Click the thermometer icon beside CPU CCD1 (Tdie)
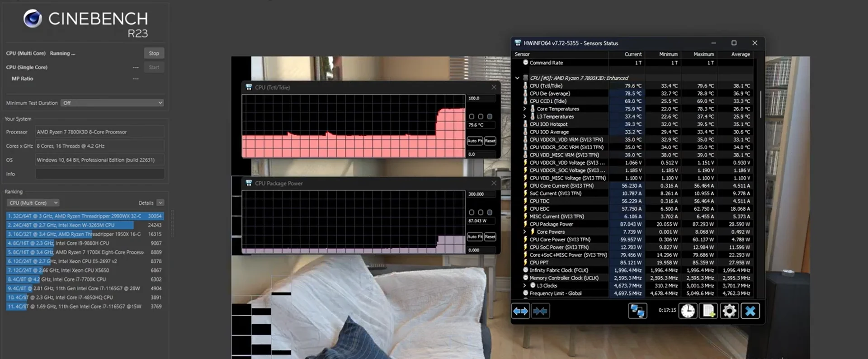Screen dimensions: 868x359 click(525, 101)
